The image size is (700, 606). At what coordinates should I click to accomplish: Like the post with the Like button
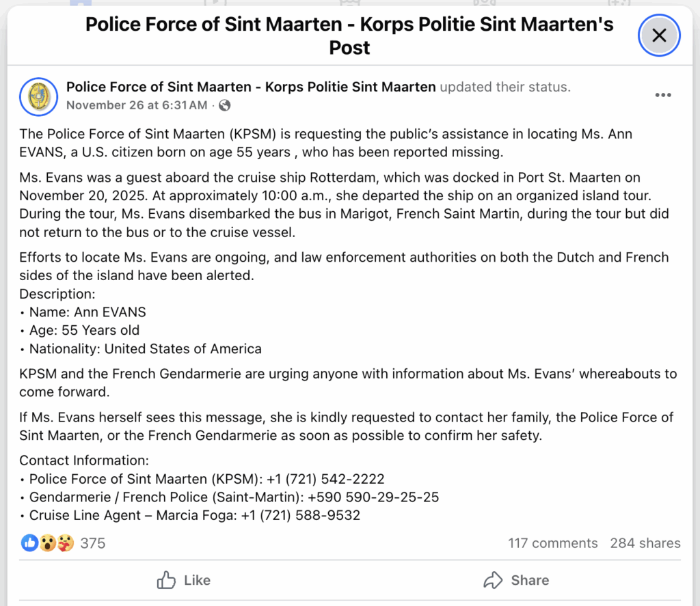tap(184, 580)
